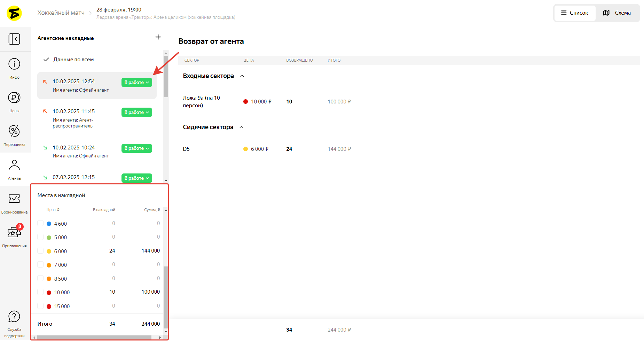Add new agent invoice with plus icon

pos(158,37)
